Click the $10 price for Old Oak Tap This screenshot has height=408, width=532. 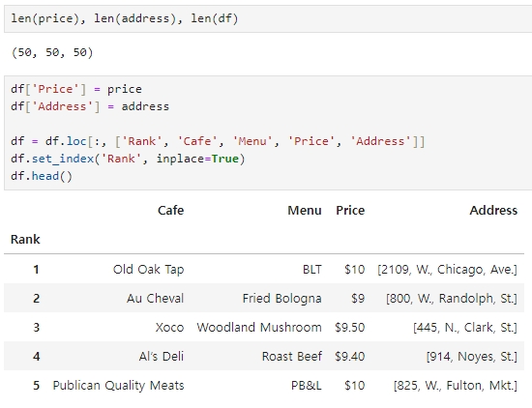pos(354,270)
